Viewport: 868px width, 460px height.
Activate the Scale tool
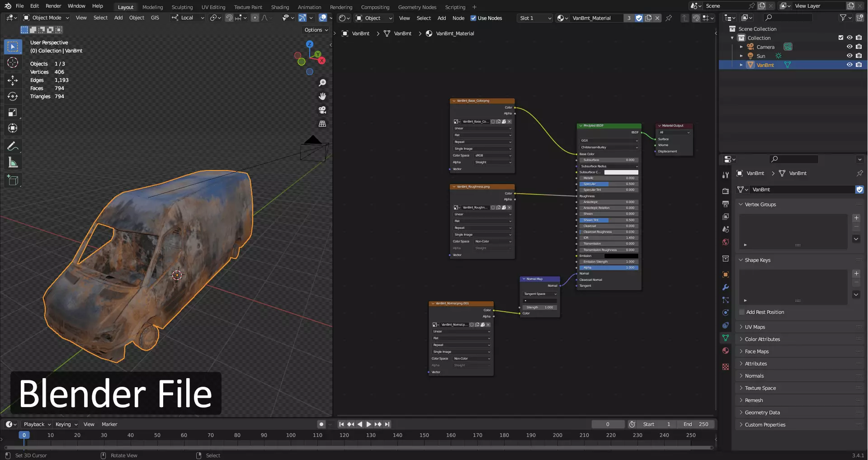point(13,112)
